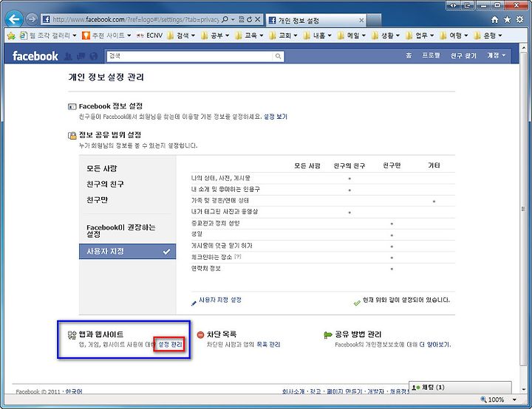Expand the 은행 favorites folder
532x409 pixels.
click(488, 35)
